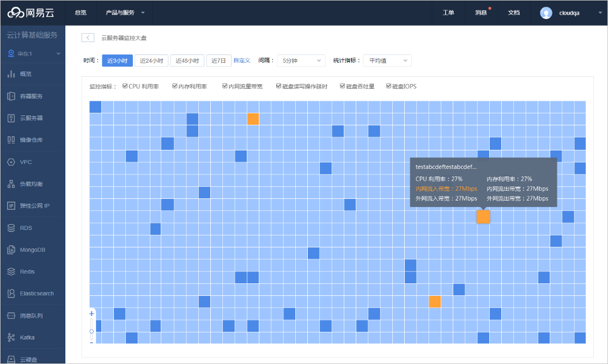
Task: Click the 自定义 custom time link
Action: pyautogui.click(x=242, y=60)
